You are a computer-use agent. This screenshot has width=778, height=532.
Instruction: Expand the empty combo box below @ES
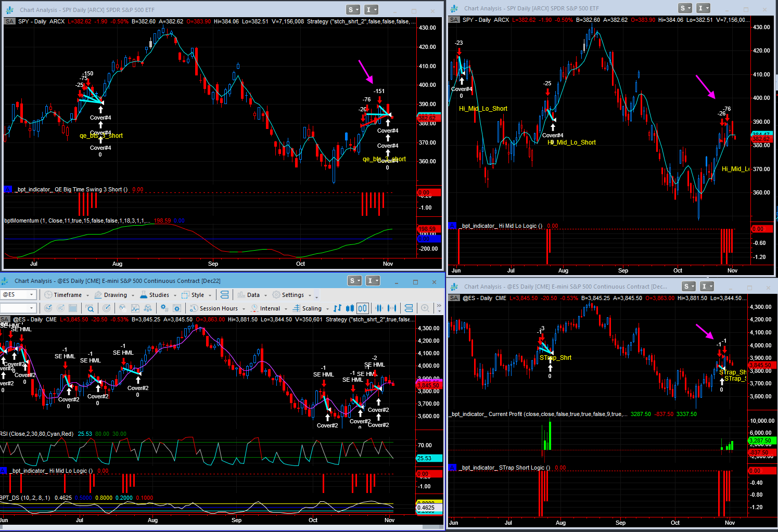pos(31,308)
